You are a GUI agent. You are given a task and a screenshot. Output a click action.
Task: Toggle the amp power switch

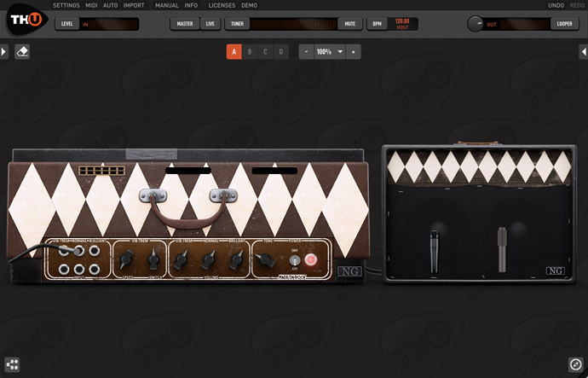293,259
